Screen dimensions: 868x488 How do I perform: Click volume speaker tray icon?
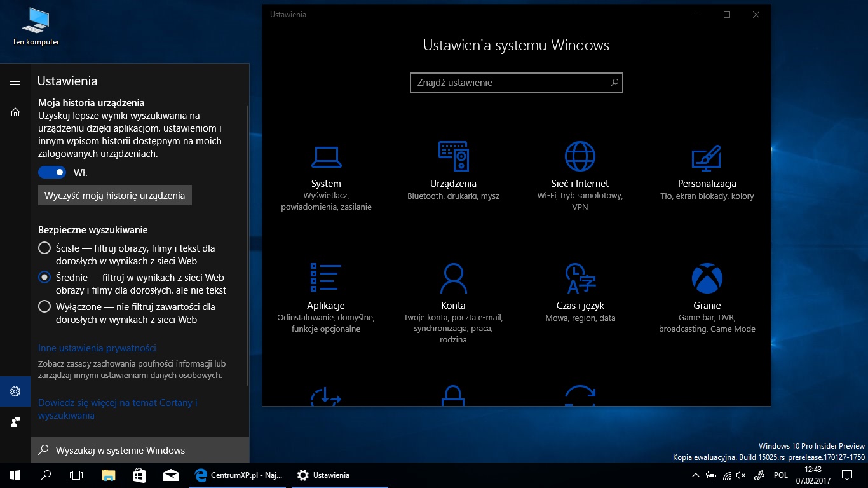[x=742, y=475]
